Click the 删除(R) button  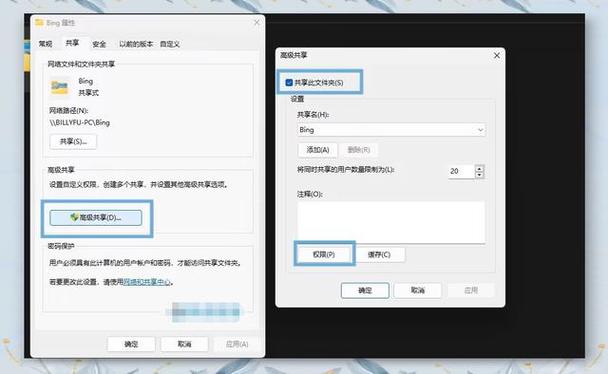[x=359, y=150]
